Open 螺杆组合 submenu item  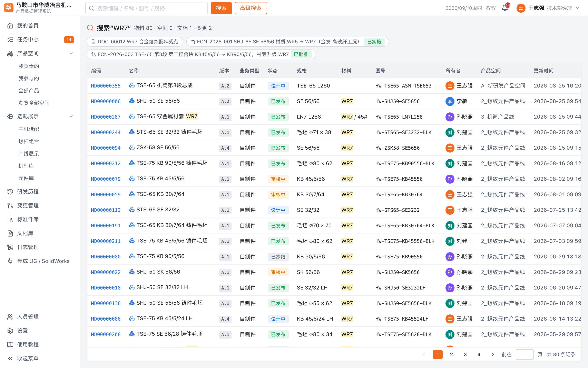(x=29, y=141)
